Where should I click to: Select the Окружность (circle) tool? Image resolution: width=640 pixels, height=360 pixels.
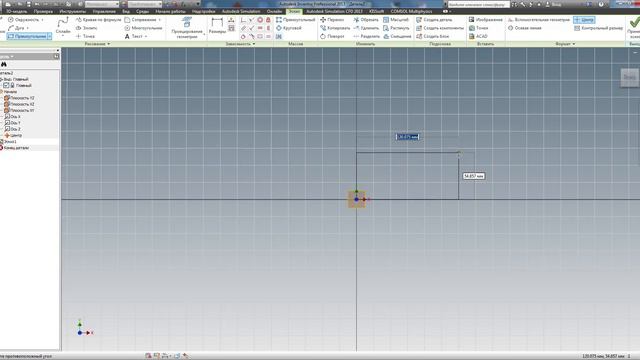(24, 20)
